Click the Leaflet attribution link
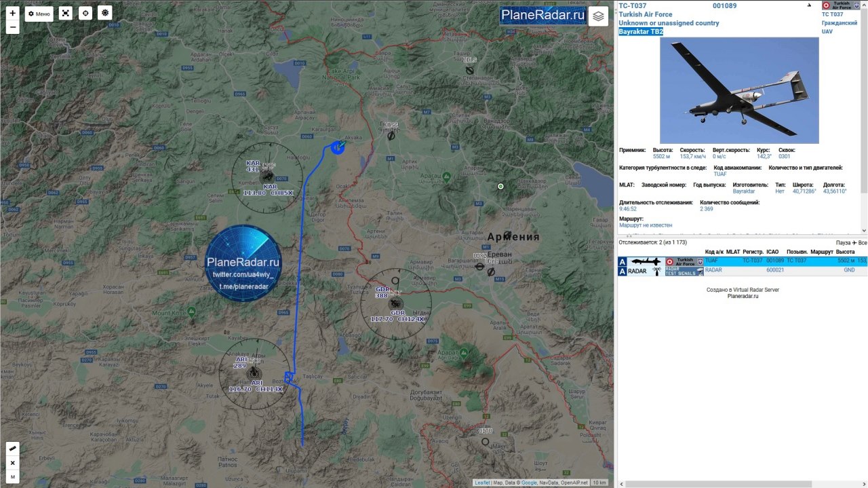Viewport: 868px width, 488px height. 482,483
